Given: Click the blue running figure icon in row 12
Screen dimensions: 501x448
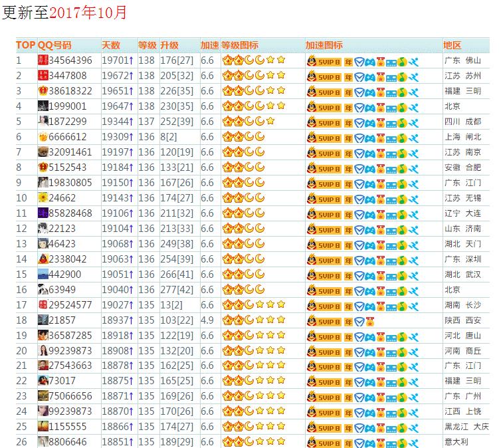Looking at the screenshot, I should pos(413,229).
